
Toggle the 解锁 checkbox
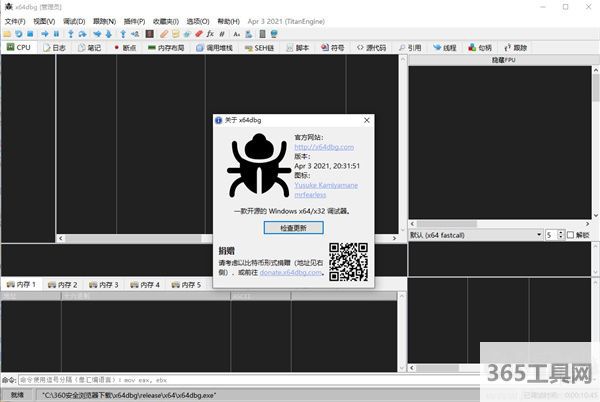coord(571,234)
